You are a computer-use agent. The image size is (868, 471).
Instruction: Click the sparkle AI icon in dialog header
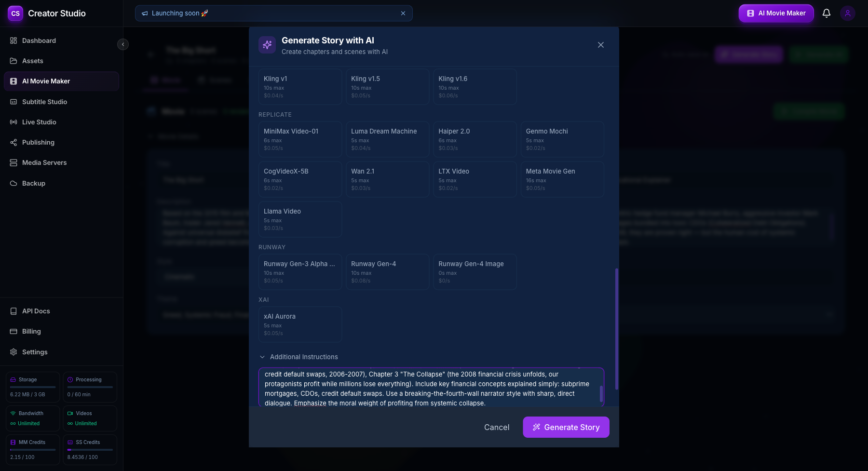pos(267,45)
